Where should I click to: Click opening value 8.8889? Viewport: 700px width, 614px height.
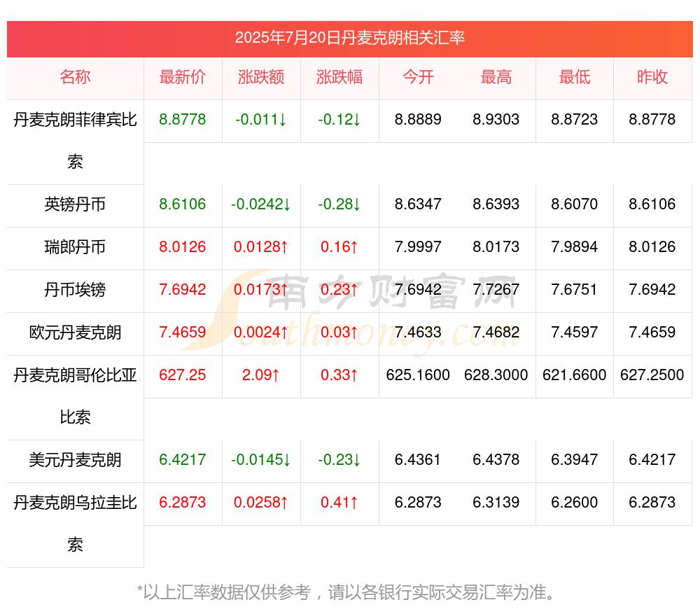click(x=418, y=120)
